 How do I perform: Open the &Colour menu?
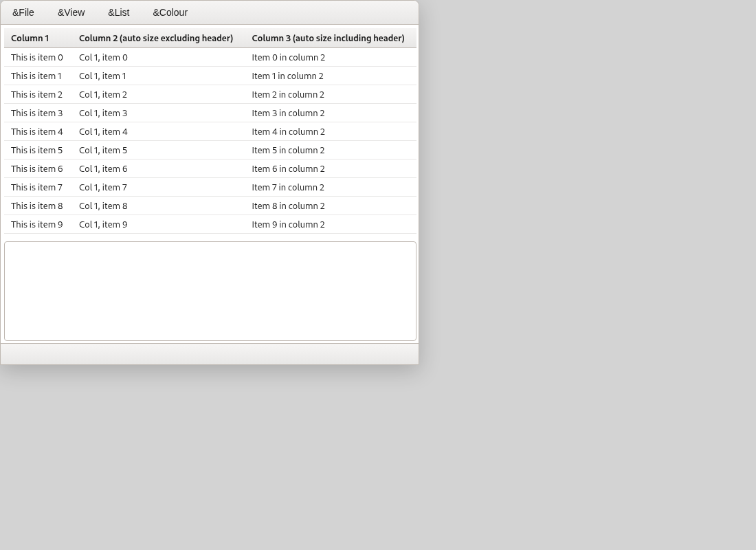pos(170,12)
